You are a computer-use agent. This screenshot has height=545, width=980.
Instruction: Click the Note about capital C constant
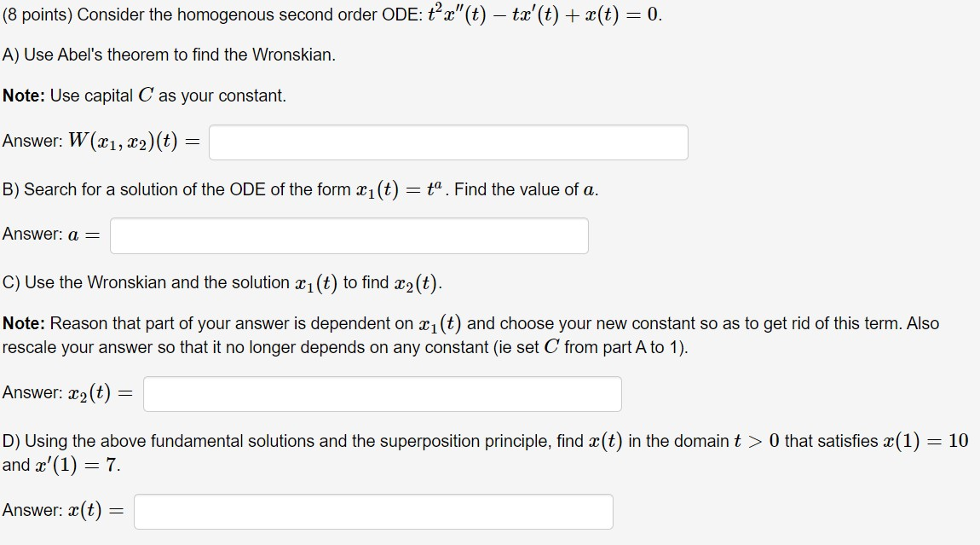click(x=145, y=95)
